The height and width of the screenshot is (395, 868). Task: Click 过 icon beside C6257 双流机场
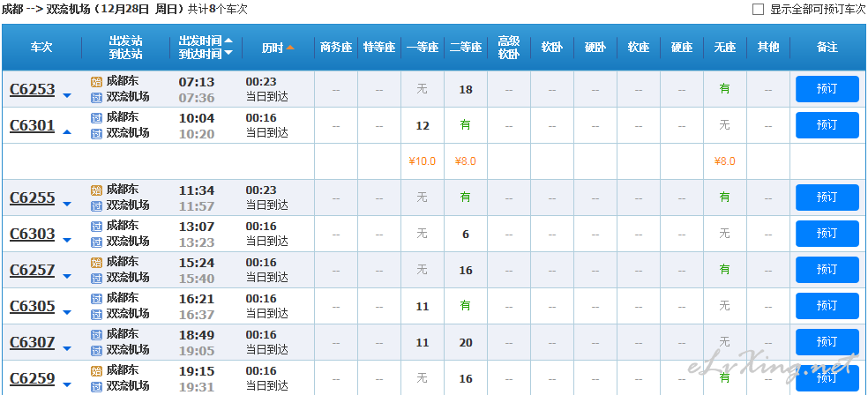96,279
